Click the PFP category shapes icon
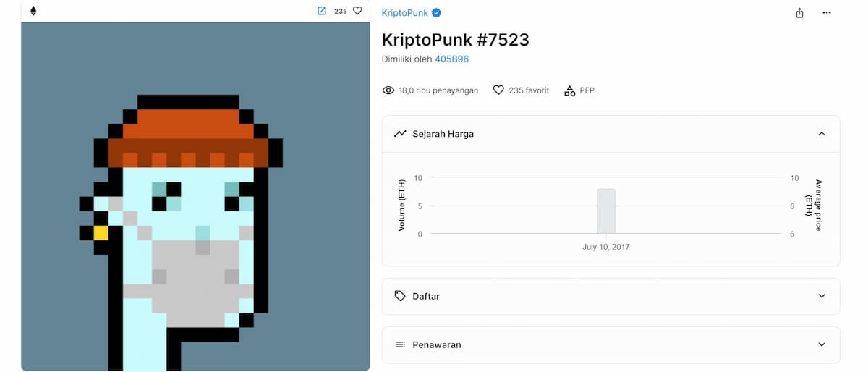Screen dimensions: 868x372 tap(569, 90)
